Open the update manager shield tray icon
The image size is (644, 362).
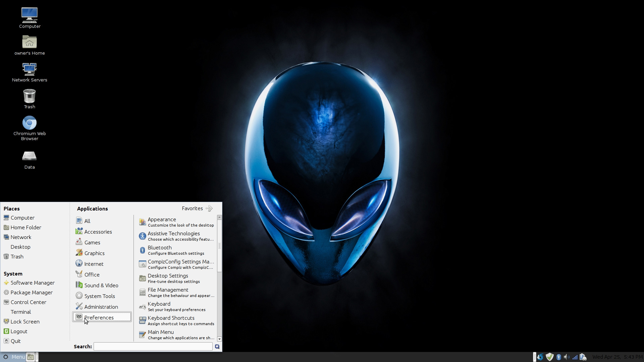tap(549, 357)
